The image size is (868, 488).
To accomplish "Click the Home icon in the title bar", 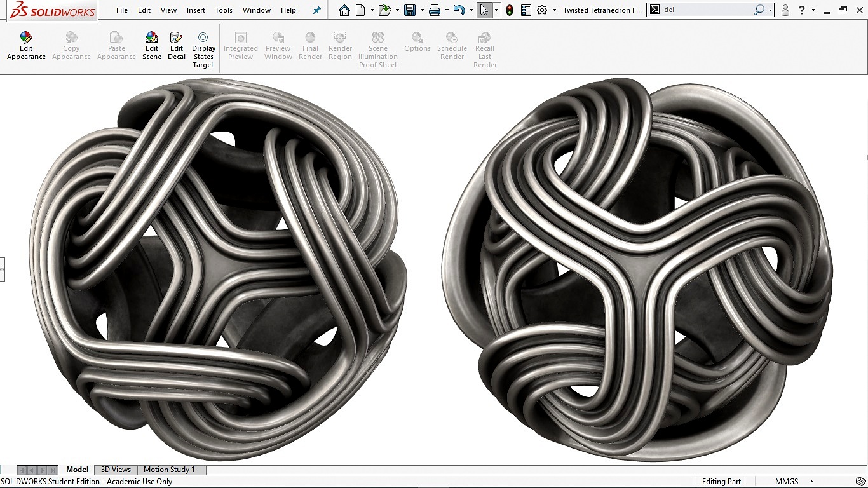I will point(344,10).
